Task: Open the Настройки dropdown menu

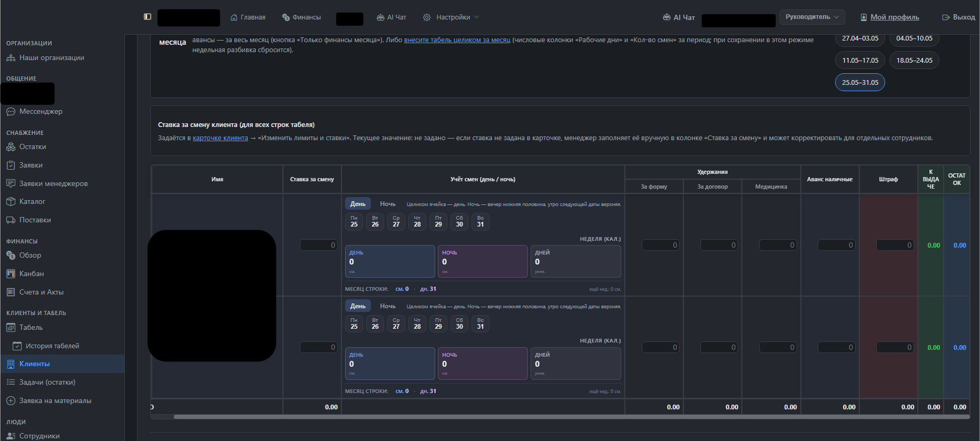Action: click(451, 17)
